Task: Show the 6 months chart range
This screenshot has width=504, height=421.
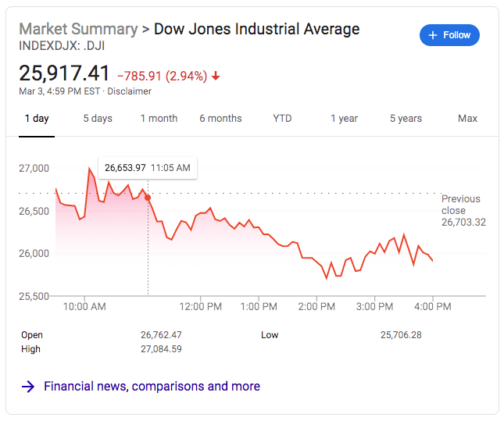Action: tap(220, 119)
